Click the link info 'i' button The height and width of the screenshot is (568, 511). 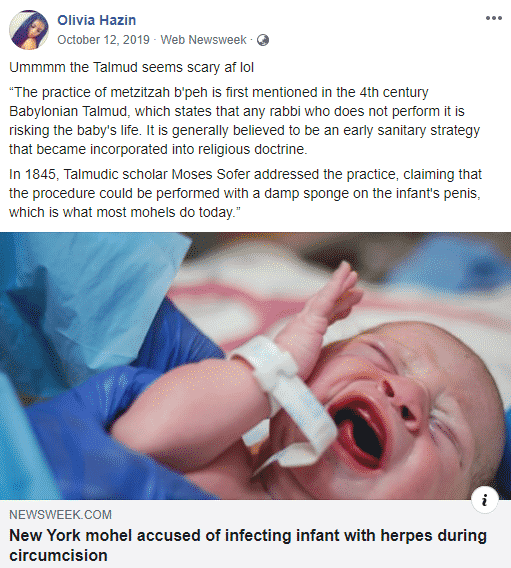[x=485, y=500]
